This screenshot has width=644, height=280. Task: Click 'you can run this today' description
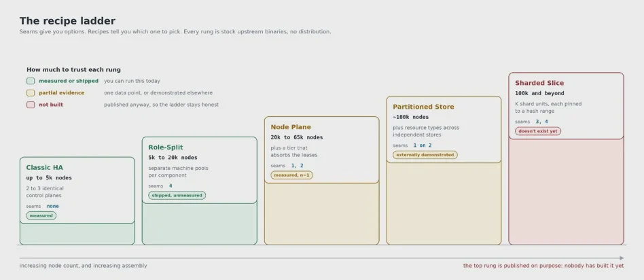132,81
